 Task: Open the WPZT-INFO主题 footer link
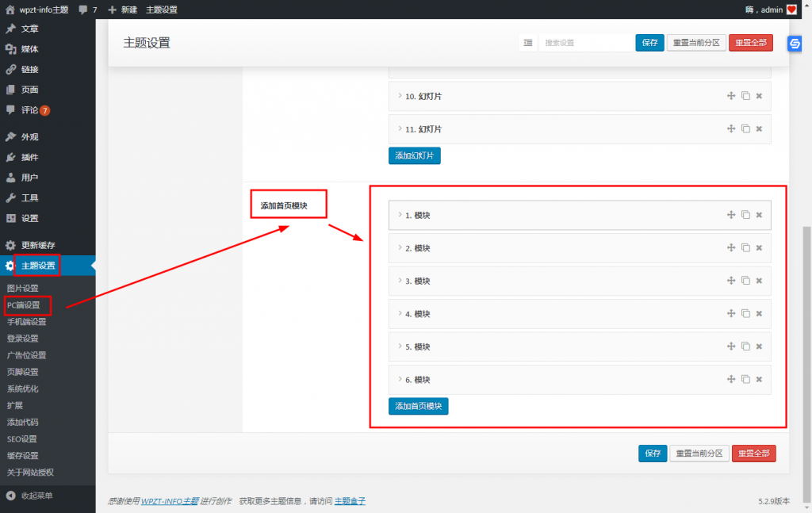170,501
